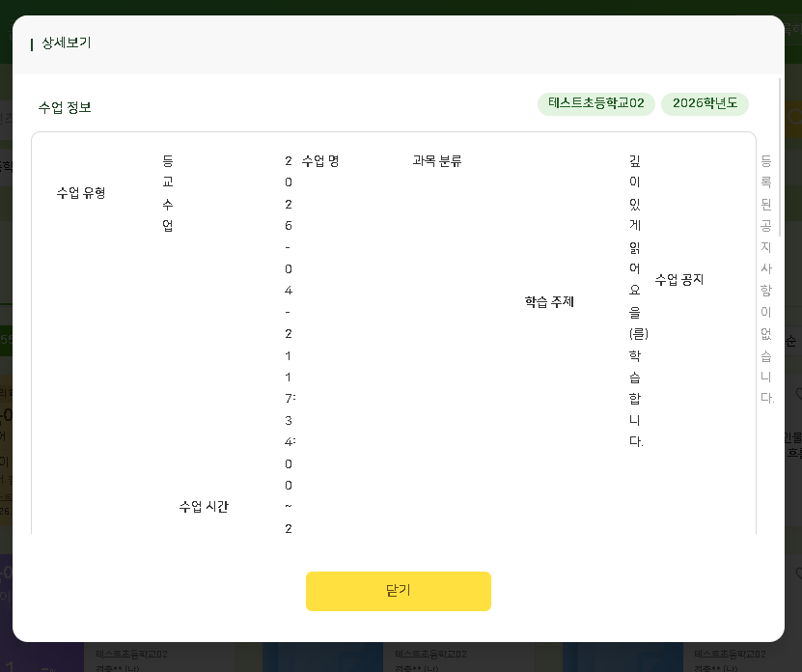Click the 과목 분류 label

point(437,161)
